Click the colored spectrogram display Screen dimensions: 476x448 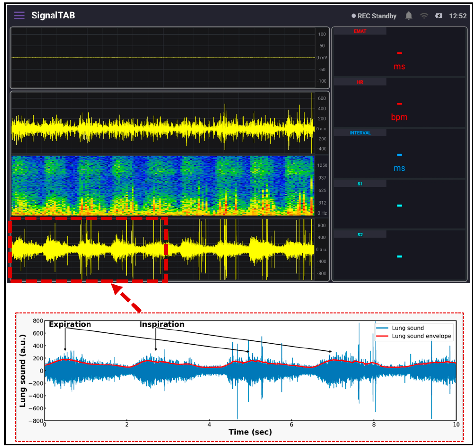163,186
